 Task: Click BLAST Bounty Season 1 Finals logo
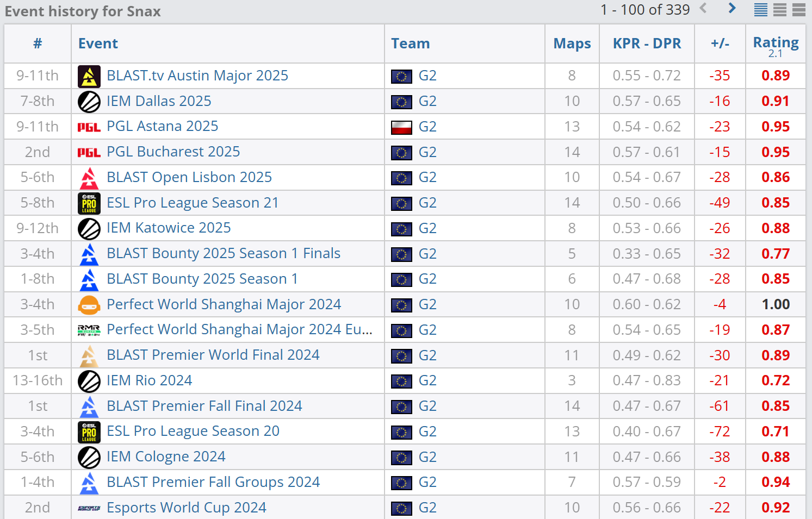89,254
